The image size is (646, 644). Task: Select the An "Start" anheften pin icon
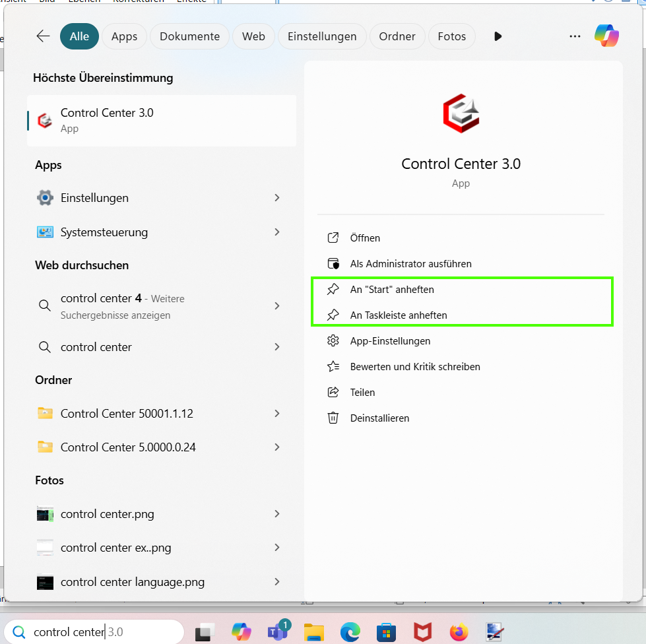tap(333, 289)
